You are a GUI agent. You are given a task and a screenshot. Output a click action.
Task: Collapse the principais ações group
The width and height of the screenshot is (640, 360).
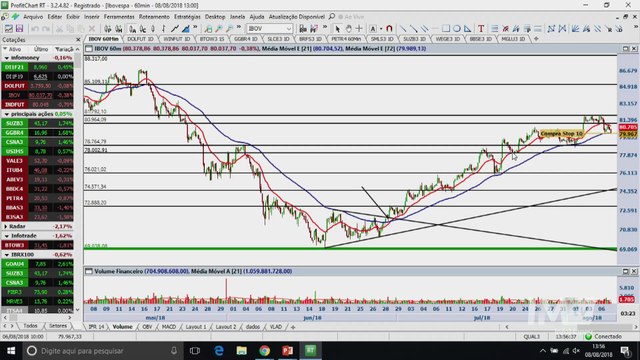tap(7, 114)
